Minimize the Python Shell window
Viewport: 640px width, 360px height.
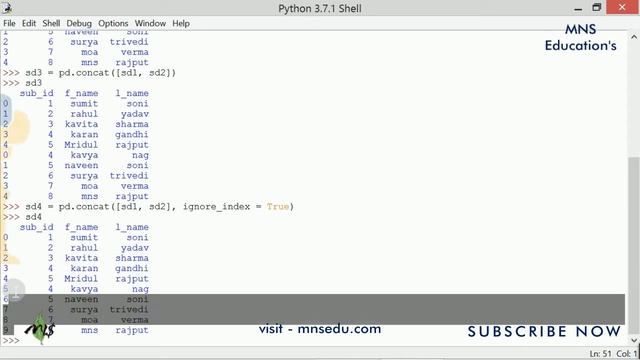[578, 8]
